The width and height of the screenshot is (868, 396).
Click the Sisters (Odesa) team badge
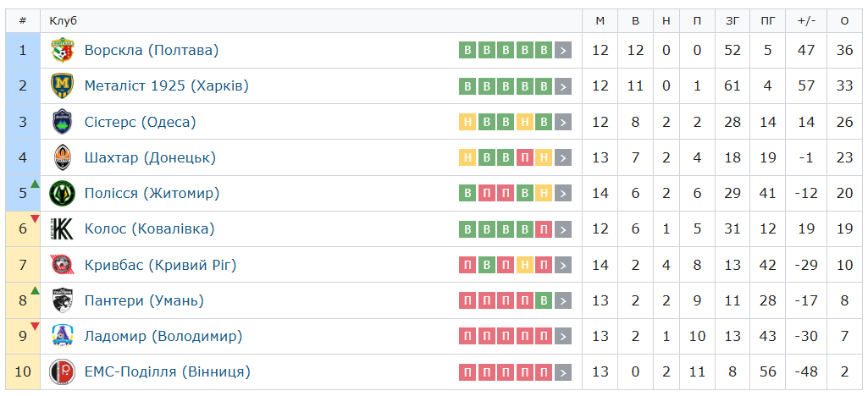(x=63, y=122)
